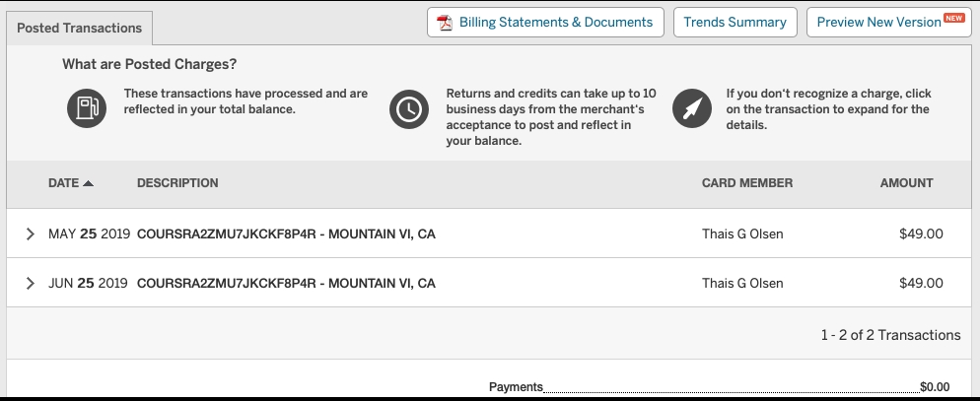Click the Amount column header
Image resolution: width=980 pixels, height=401 pixels.
906,183
